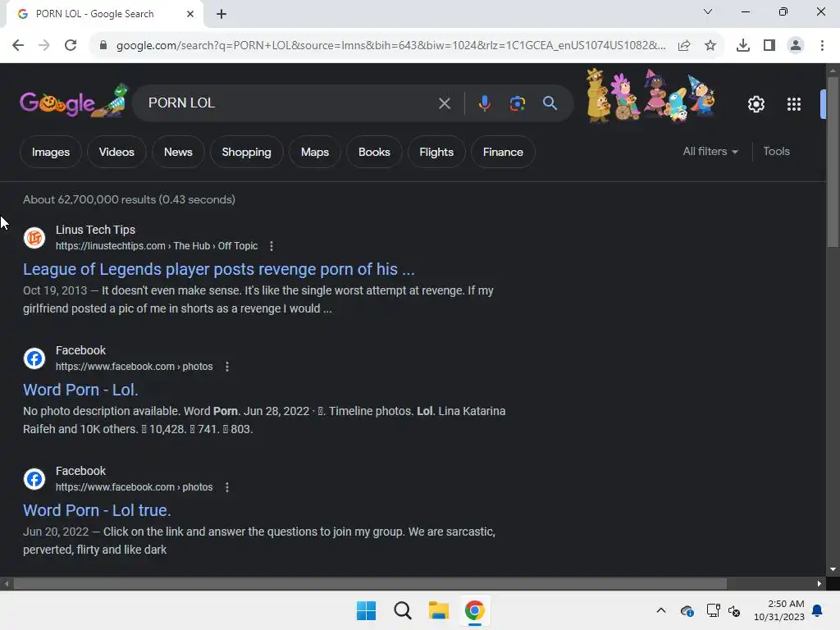Switch to the Finance filter
Image resolution: width=840 pixels, height=630 pixels.
tap(503, 152)
